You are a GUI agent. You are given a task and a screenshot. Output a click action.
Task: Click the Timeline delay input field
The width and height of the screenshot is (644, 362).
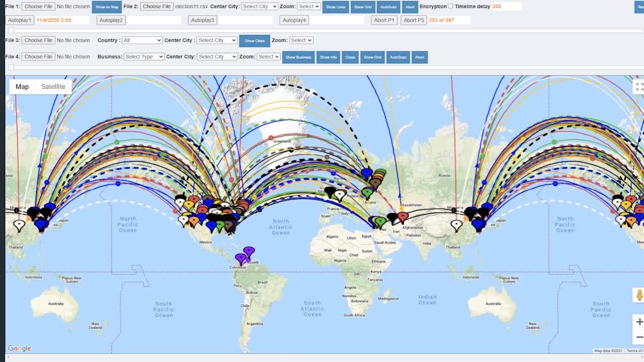(x=506, y=7)
